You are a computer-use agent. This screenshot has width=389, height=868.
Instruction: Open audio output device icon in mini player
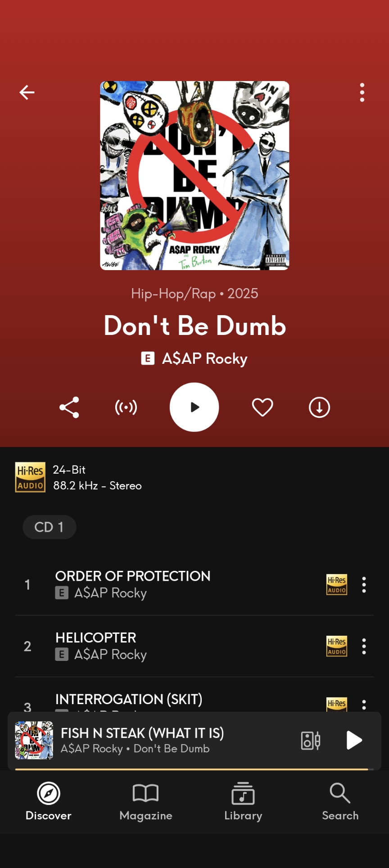[311, 740]
